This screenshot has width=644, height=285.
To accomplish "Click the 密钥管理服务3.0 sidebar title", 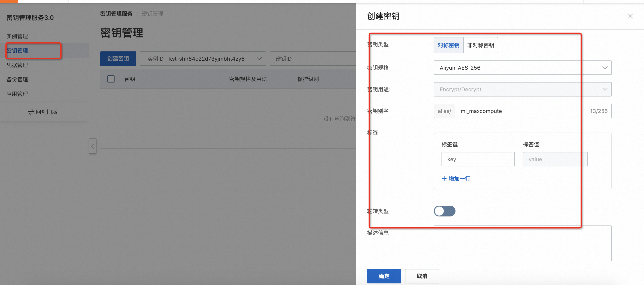I will [30, 18].
